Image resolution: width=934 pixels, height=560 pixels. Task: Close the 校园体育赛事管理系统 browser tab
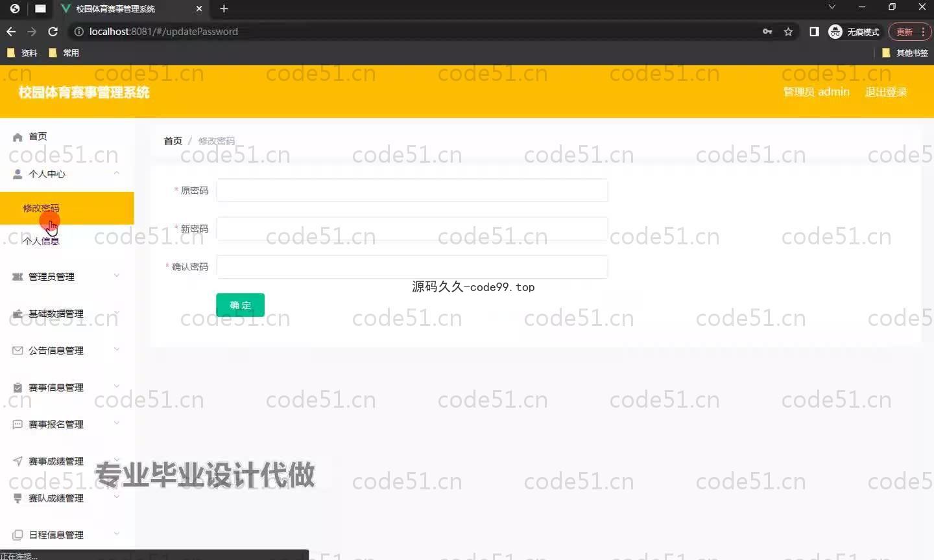199,8
